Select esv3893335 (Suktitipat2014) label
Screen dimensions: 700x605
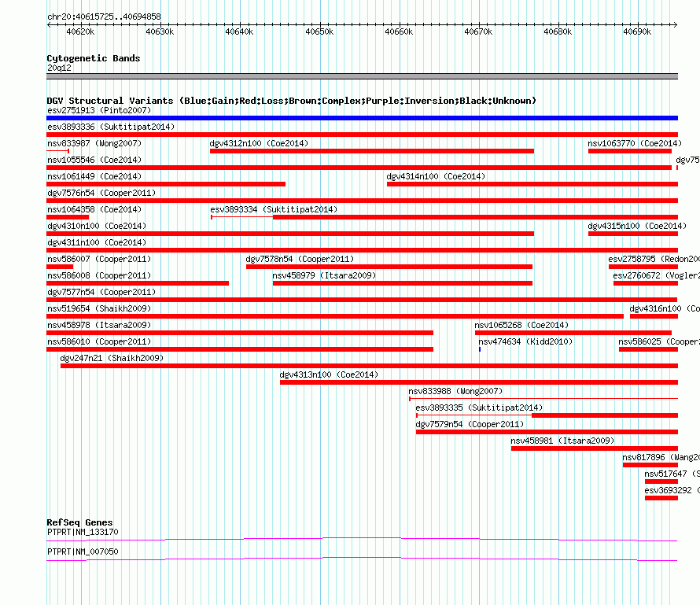click(479, 408)
